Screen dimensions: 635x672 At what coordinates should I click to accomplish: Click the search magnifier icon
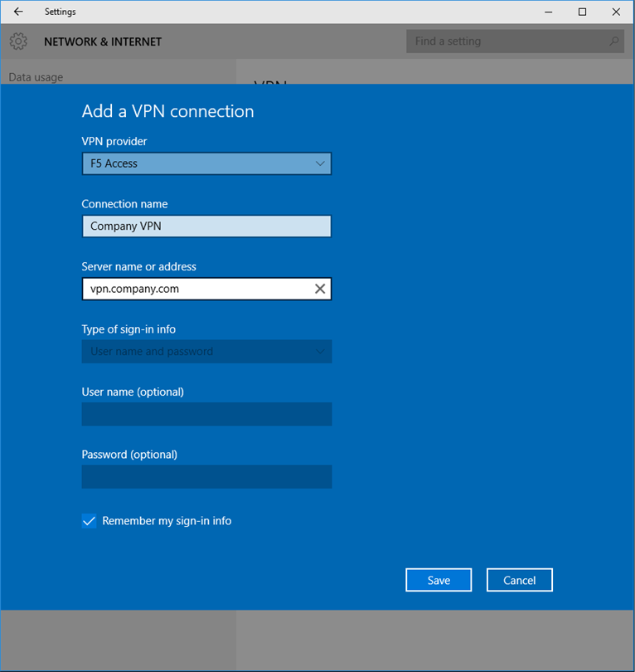pos(614,41)
